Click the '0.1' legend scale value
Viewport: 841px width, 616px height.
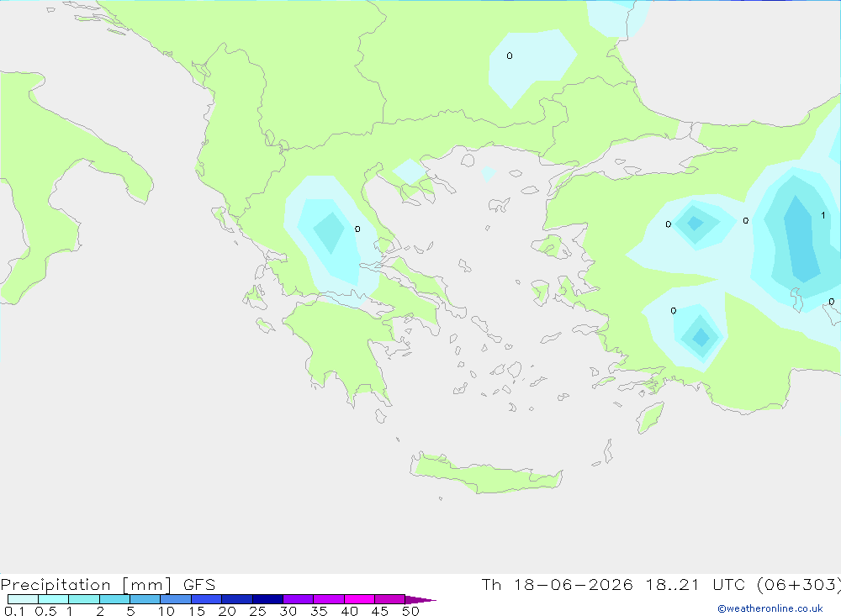point(14,611)
